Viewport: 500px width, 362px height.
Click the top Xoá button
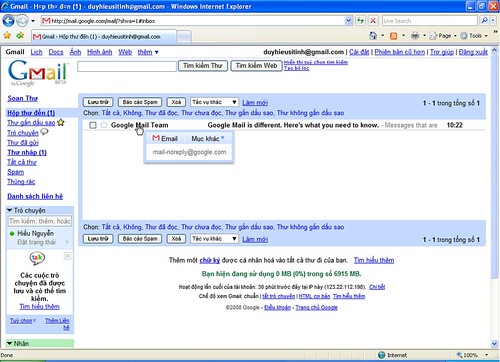(176, 102)
